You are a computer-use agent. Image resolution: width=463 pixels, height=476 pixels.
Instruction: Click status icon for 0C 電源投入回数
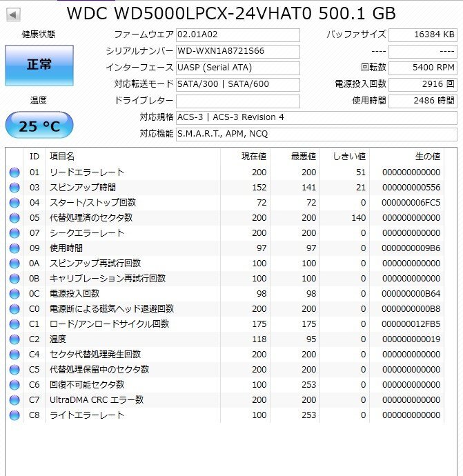(x=14, y=294)
